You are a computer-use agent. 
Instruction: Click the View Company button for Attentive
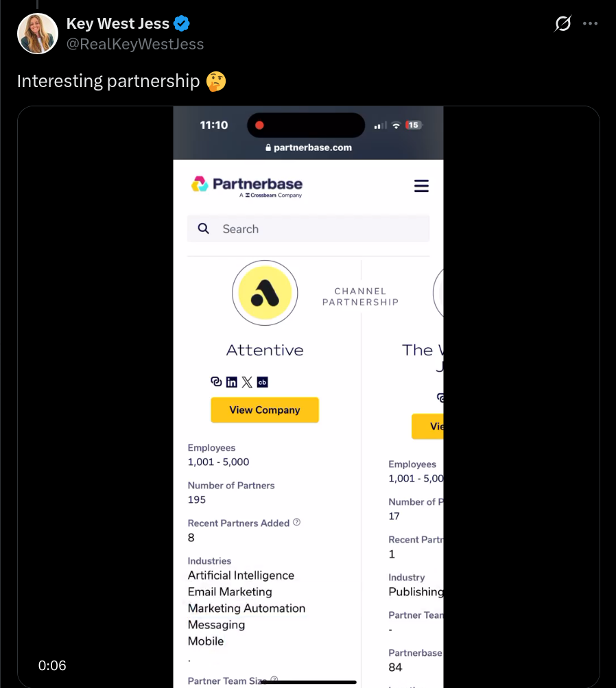[265, 410]
